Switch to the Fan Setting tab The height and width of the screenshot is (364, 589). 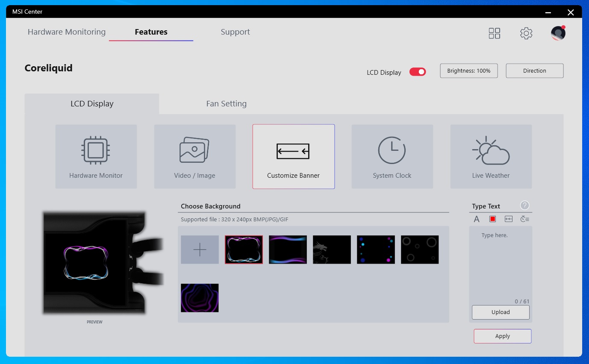point(226,104)
